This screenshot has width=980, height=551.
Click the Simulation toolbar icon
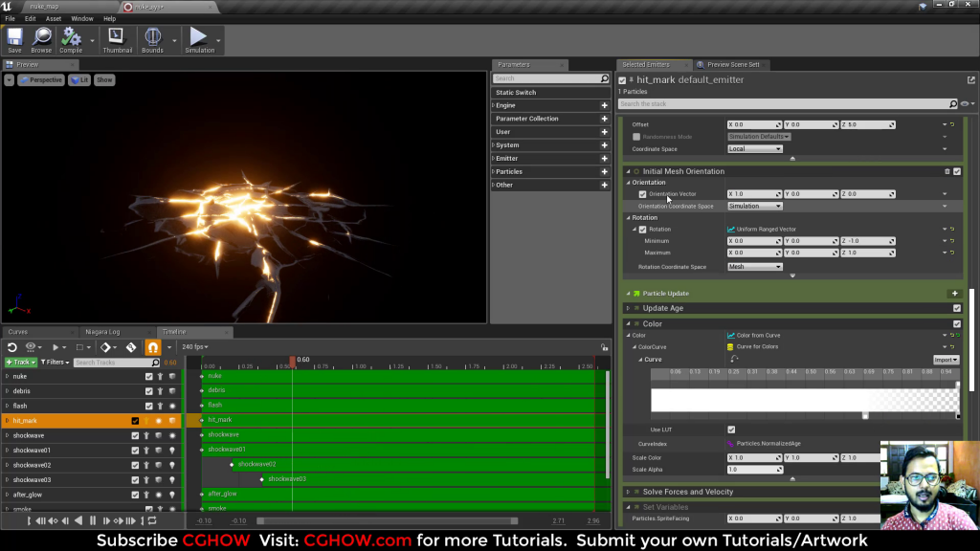tap(198, 38)
